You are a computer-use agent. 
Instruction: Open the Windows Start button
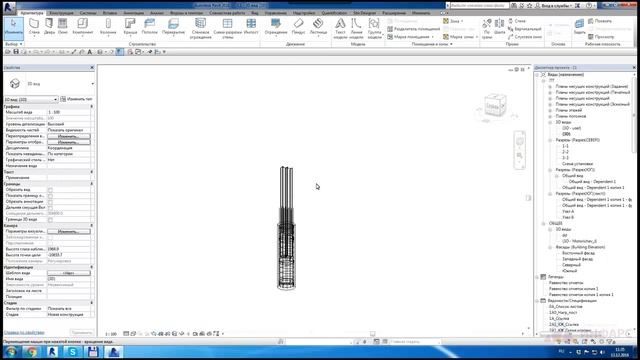pos(11,351)
